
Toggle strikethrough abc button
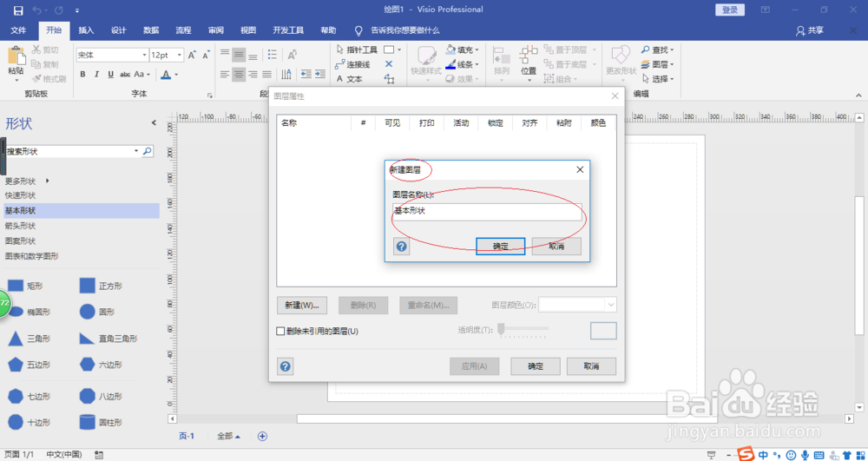pyautogui.click(x=125, y=74)
